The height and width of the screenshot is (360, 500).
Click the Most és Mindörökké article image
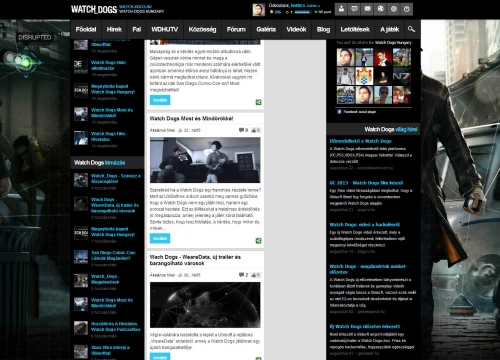tap(205, 160)
